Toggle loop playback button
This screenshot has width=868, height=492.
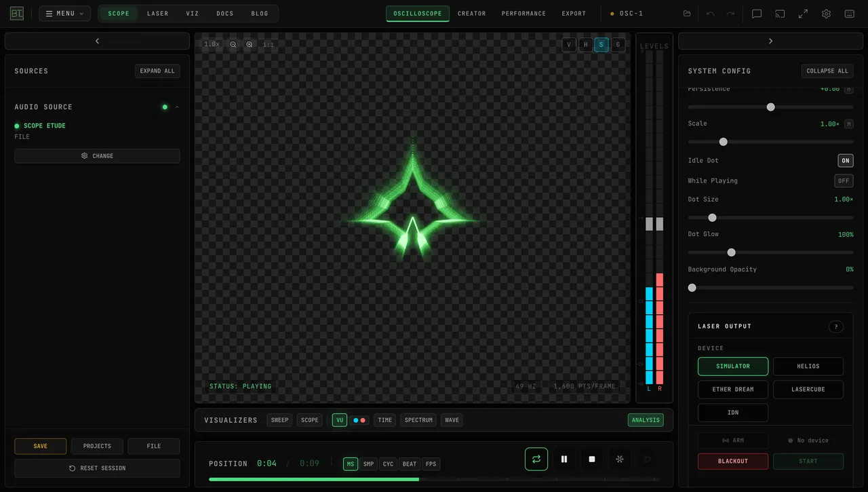tap(536, 459)
